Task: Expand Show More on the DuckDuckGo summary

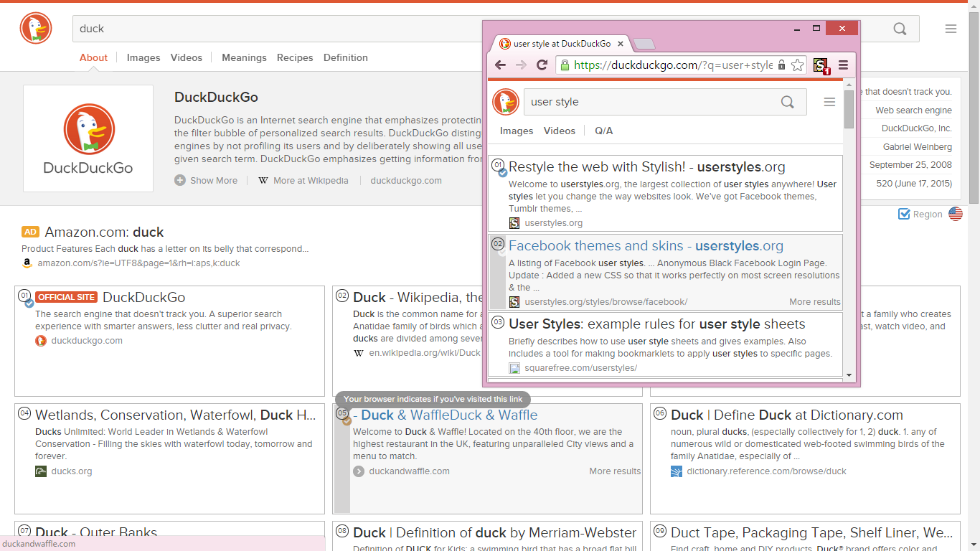Action: tap(206, 180)
